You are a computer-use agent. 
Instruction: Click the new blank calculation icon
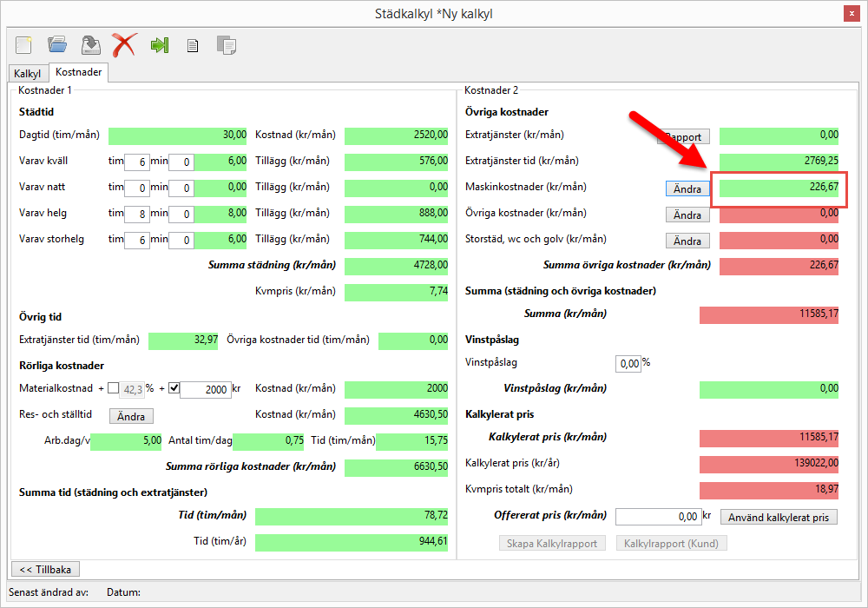pos(23,44)
